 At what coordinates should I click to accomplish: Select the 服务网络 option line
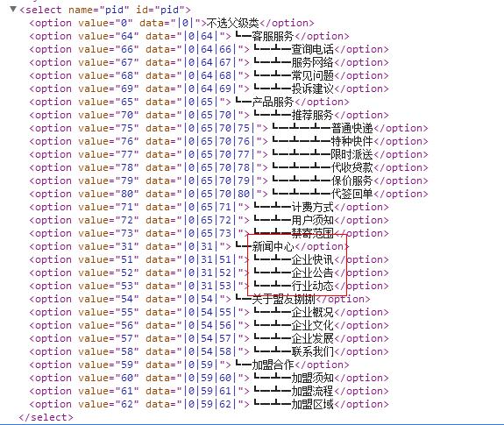(x=209, y=62)
